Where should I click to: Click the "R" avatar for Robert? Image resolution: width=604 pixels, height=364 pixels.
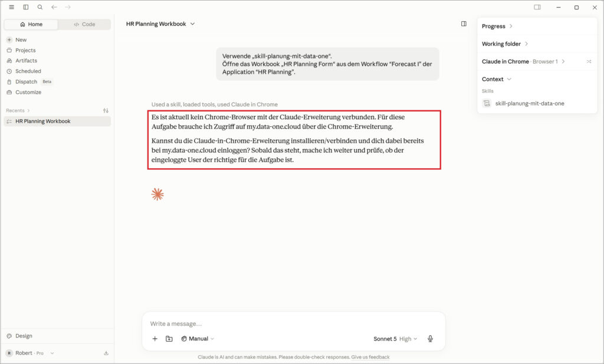coord(9,353)
